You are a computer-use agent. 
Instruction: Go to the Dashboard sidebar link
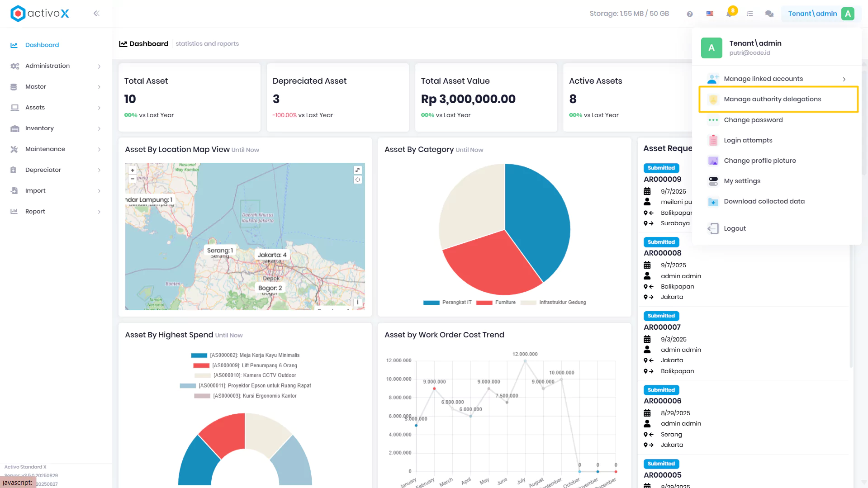pos(42,45)
